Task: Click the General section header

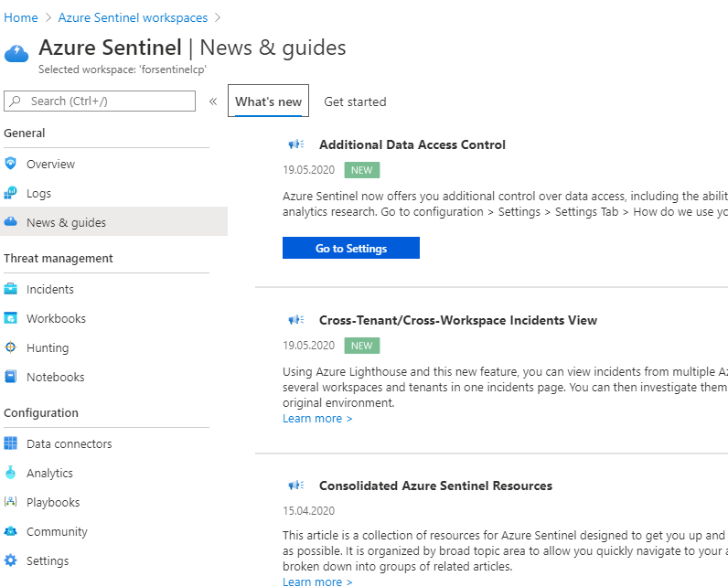Action: pyautogui.click(x=24, y=133)
